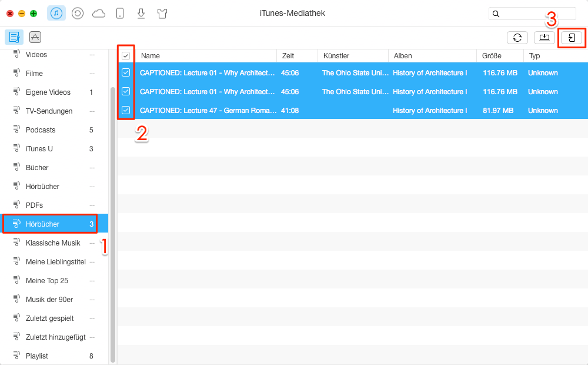Open the device content phone icon

120,14
